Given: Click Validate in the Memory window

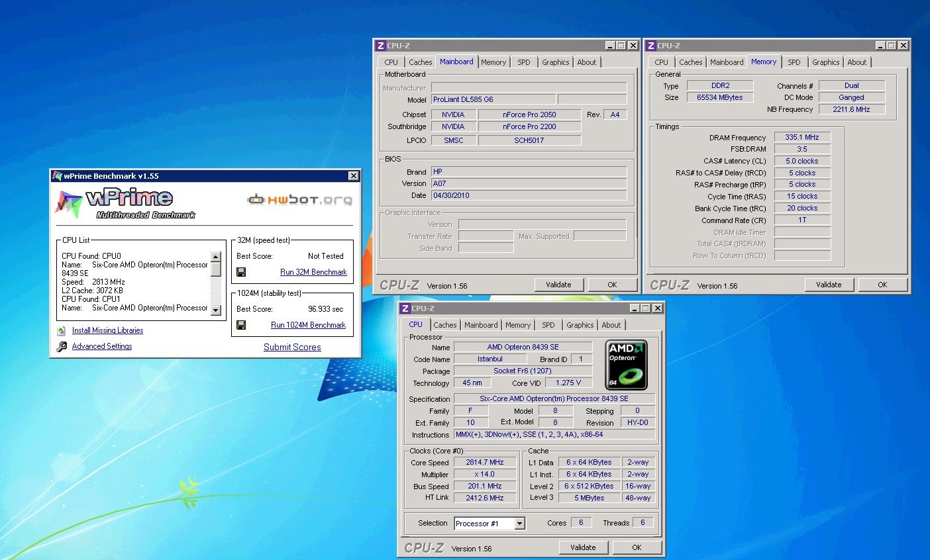Looking at the screenshot, I should point(829,285).
